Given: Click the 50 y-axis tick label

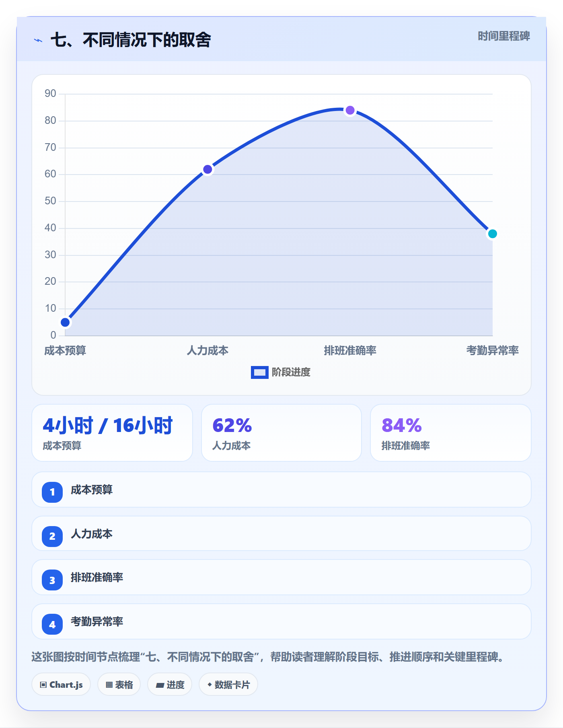Looking at the screenshot, I should tap(50, 201).
